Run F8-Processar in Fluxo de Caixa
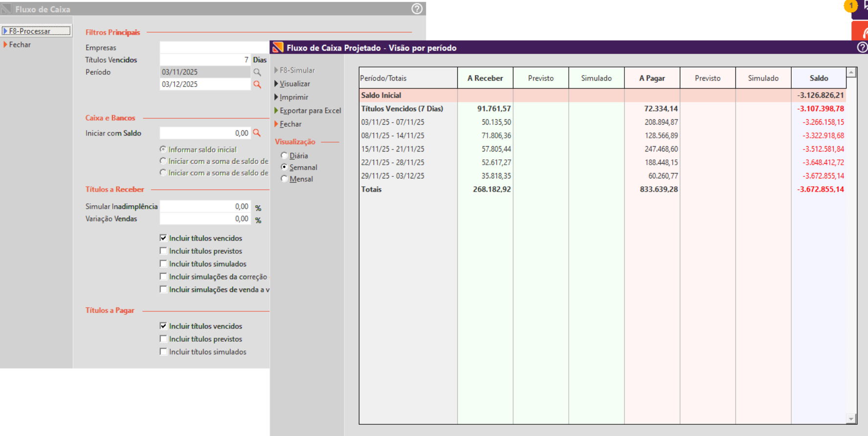 coord(36,31)
